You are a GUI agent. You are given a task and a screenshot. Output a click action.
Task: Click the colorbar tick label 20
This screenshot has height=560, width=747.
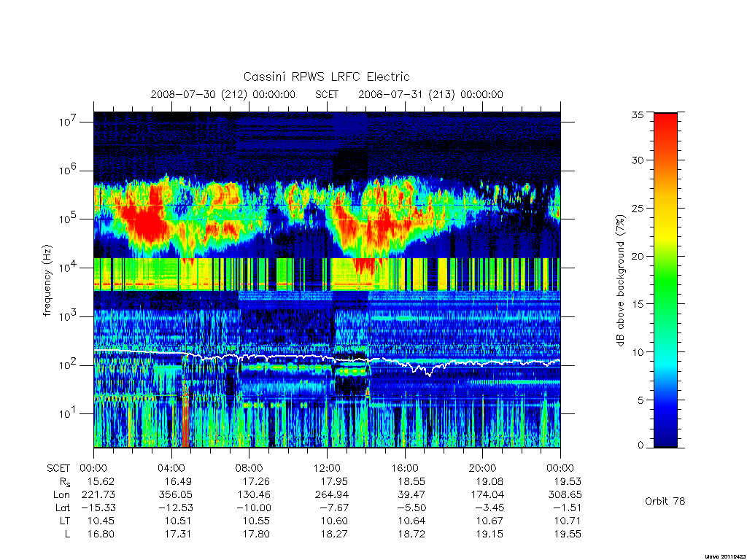[x=637, y=256]
